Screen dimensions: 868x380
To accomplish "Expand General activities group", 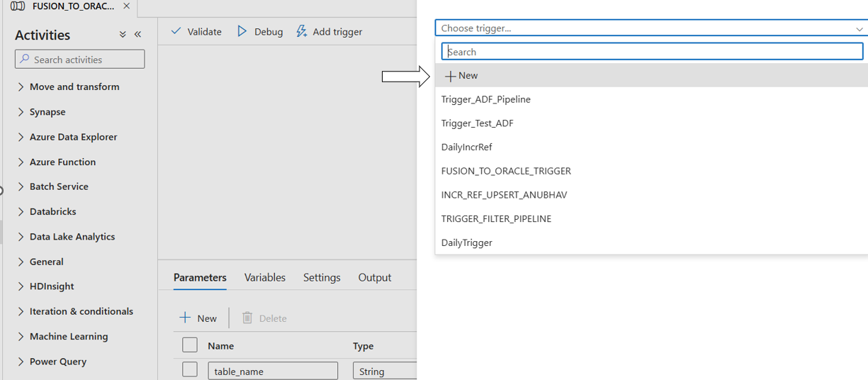I will (x=46, y=262).
